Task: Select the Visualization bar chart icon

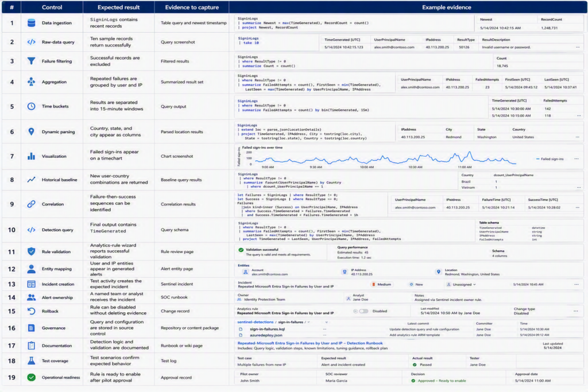Action: pos(32,156)
